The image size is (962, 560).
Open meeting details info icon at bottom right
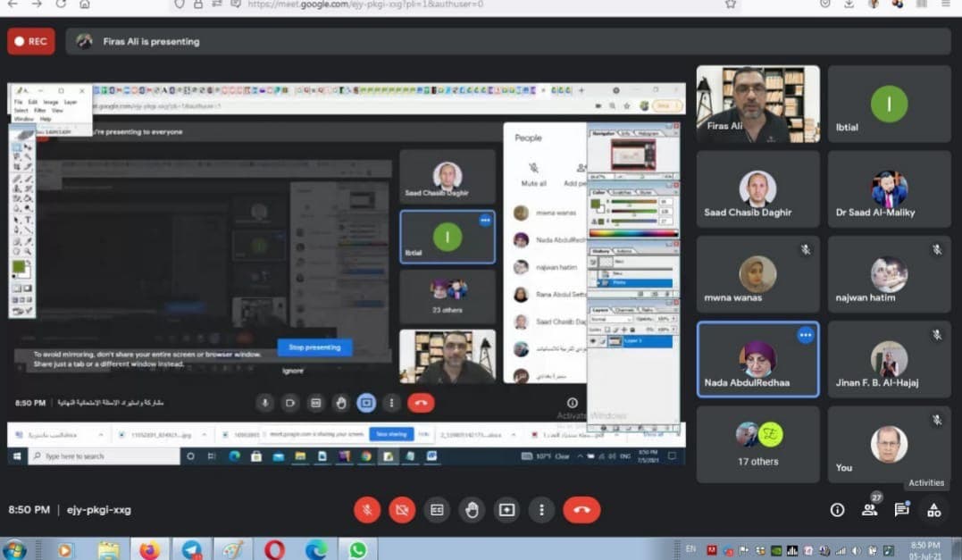click(x=837, y=510)
